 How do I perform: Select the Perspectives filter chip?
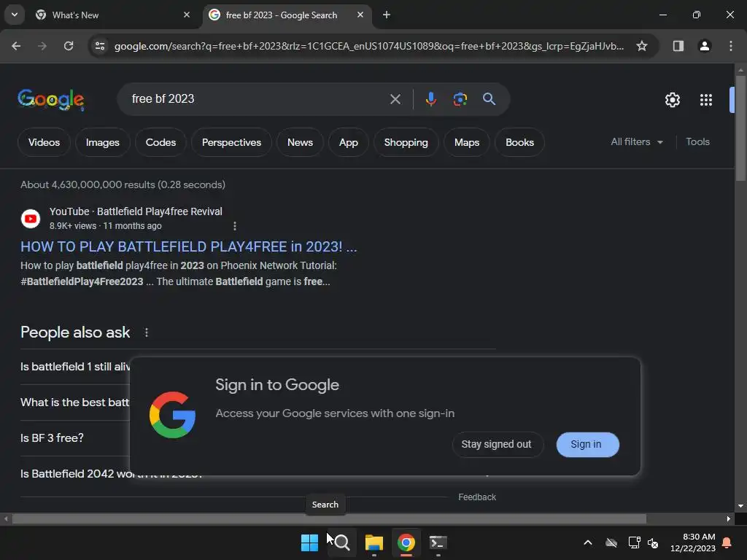point(231,142)
